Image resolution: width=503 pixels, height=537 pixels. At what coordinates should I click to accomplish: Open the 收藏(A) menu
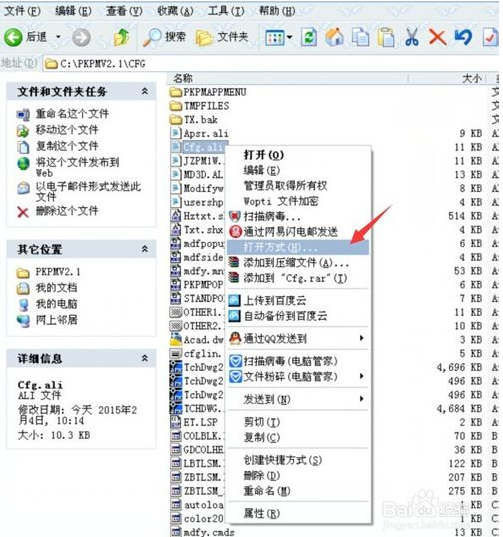click(x=175, y=11)
